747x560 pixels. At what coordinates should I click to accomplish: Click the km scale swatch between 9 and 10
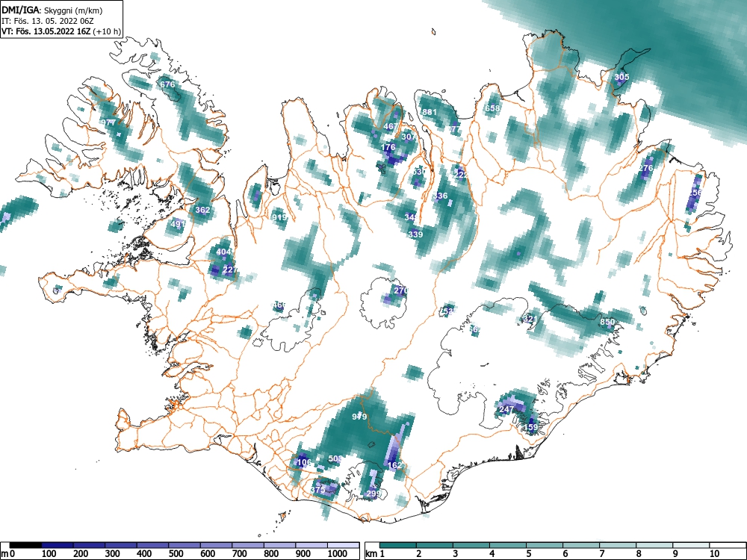pyautogui.click(x=691, y=545)
